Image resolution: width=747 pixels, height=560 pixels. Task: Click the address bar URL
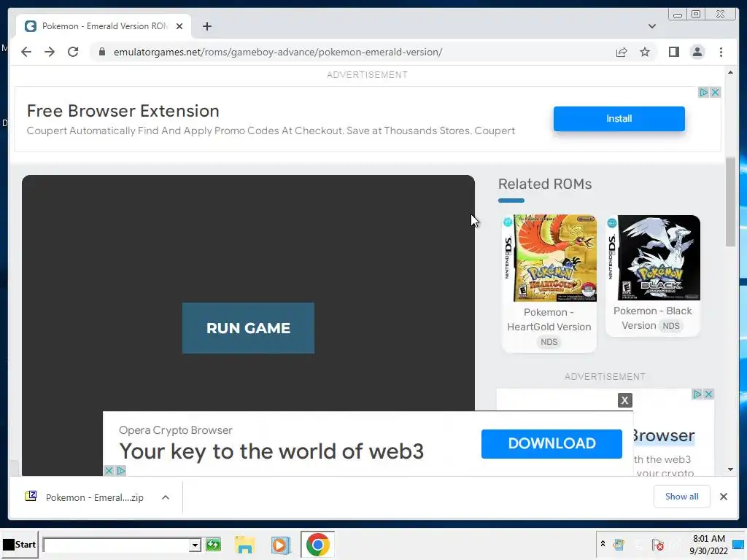[x=278, y=52]
